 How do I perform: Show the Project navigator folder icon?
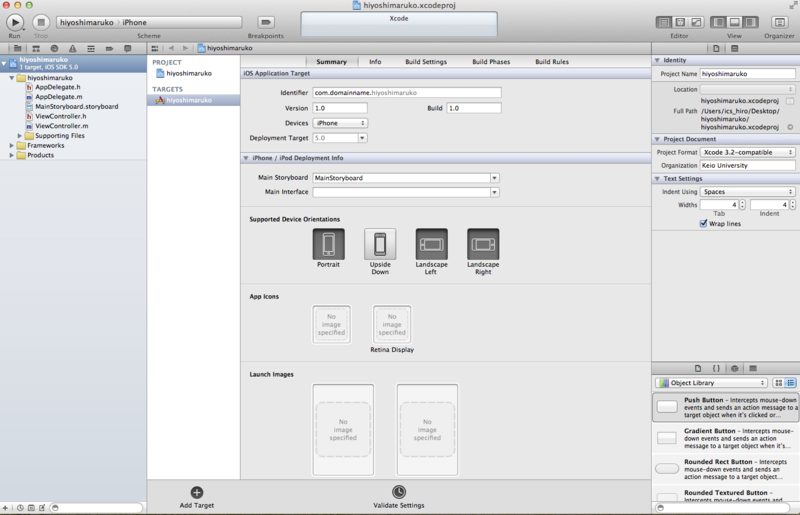coord(17,48)
